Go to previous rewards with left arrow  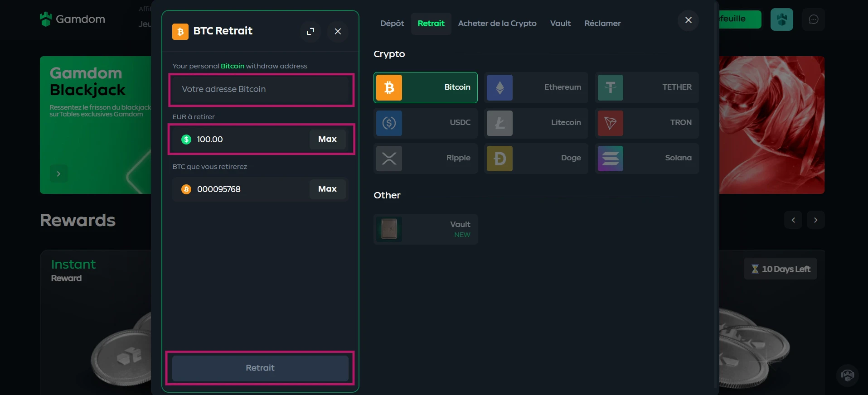[793, 220]
